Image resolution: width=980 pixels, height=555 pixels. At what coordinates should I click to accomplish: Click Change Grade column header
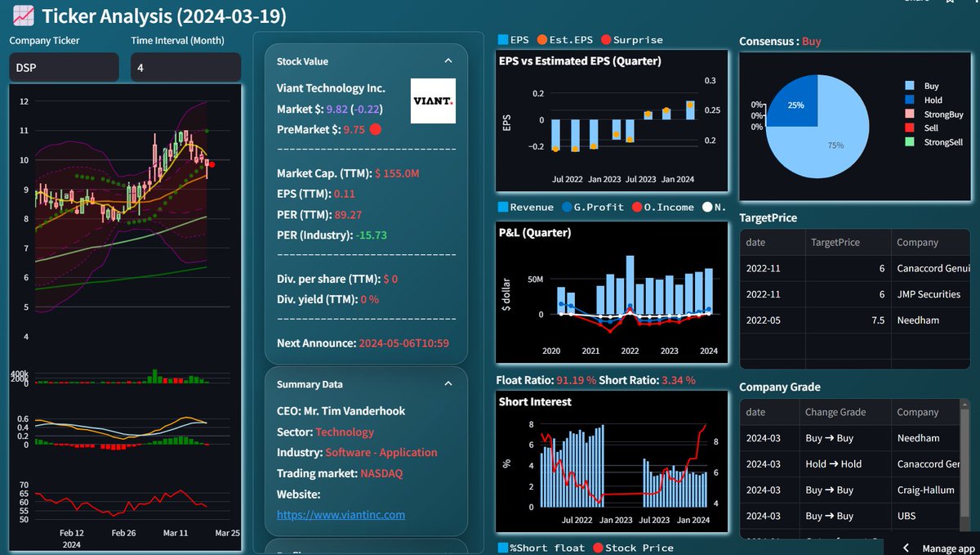coord(844,412)
